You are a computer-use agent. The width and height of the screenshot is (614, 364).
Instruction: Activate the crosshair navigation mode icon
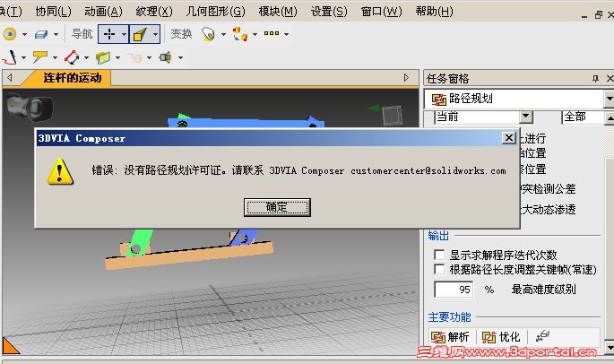coord(108,34)
